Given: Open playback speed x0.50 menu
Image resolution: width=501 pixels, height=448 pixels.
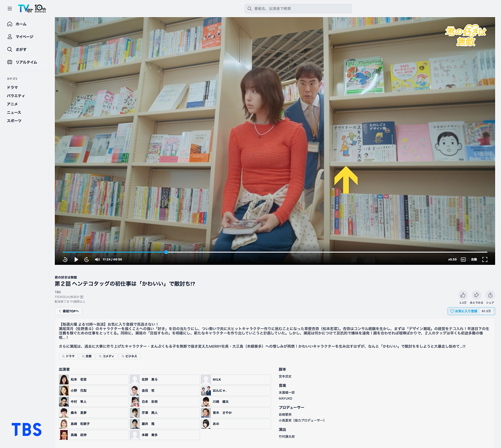Looking at the screenshot, I should point(452,259).
